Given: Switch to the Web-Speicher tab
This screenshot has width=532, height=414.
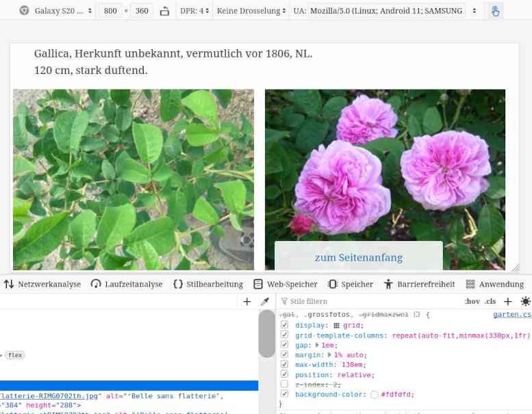Looking at the screenshot, I should coord(286,284).
